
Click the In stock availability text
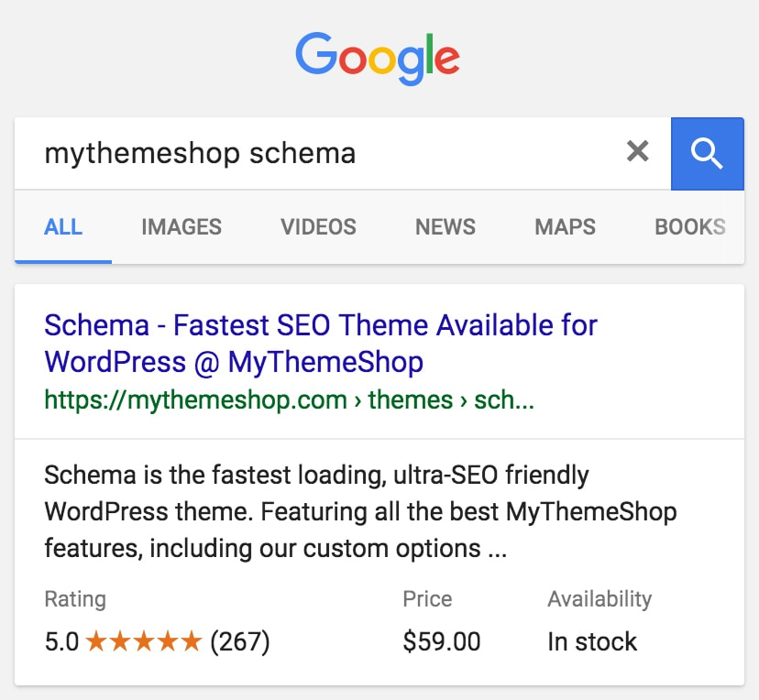592,642
